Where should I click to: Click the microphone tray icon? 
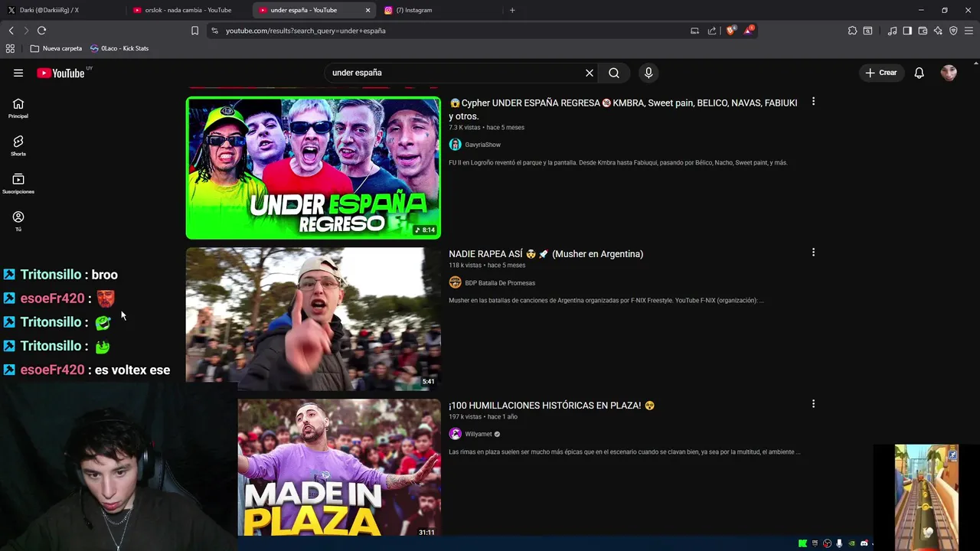coord(839,543)
